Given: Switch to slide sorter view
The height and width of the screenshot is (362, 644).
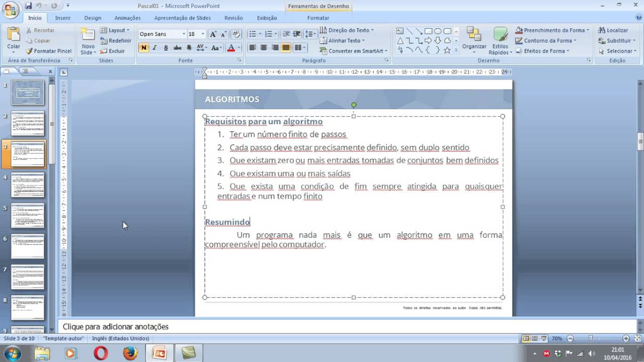Looking at the screenshot, I should pos(534,339).
